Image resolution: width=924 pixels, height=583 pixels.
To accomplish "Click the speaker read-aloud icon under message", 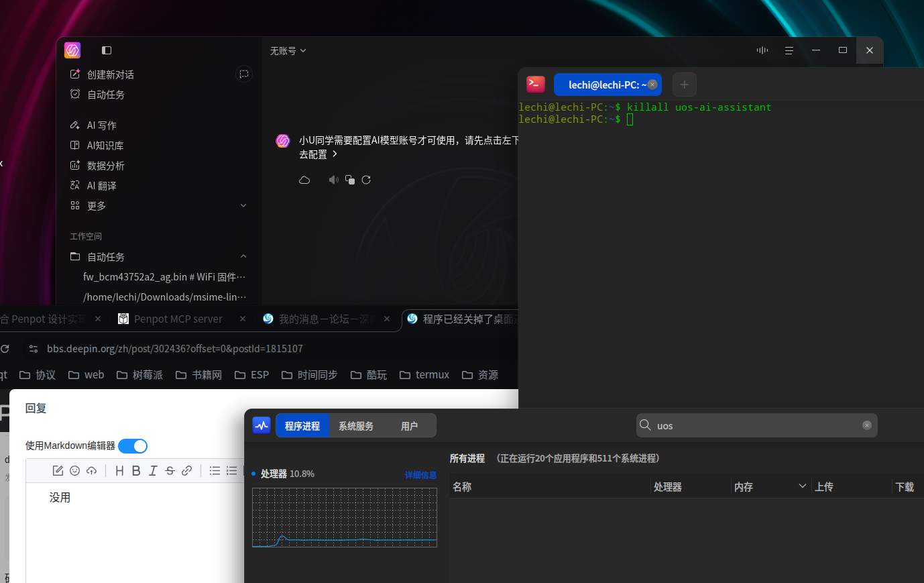I will point(333,180).
